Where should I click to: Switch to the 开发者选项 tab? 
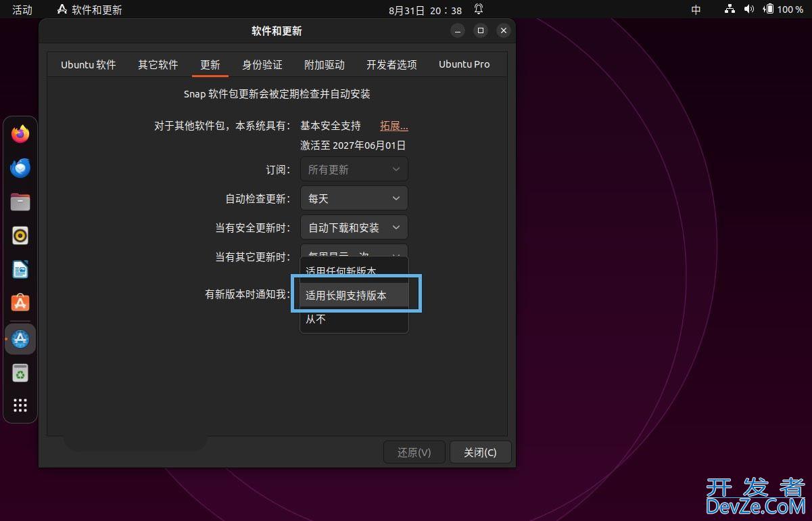pyautogui.click(x=391, y=64)
